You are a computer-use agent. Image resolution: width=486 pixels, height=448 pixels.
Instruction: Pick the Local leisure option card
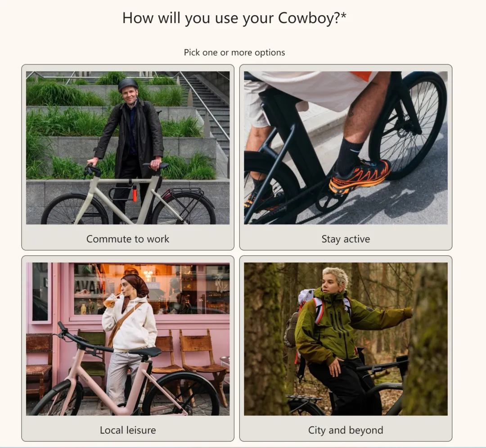tap(128, 348)
